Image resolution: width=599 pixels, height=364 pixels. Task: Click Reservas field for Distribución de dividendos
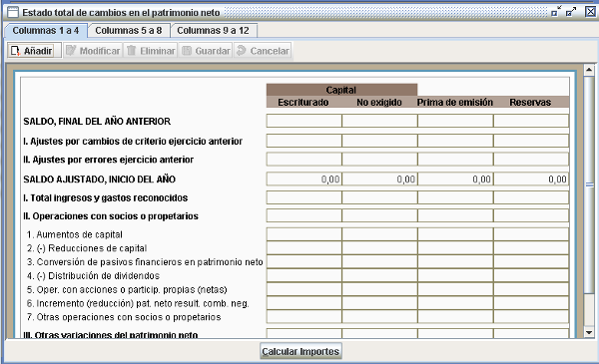click(531, 275)
